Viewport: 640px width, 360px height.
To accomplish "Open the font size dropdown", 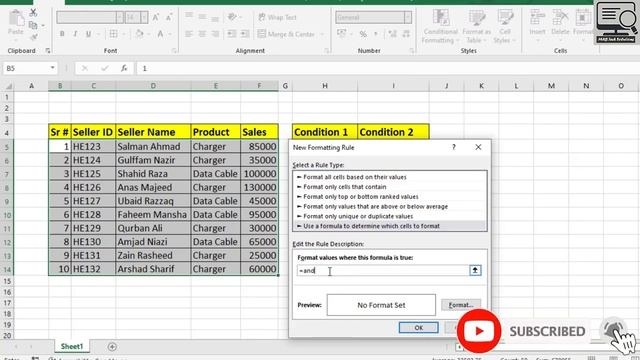I will tap(144, 17).
